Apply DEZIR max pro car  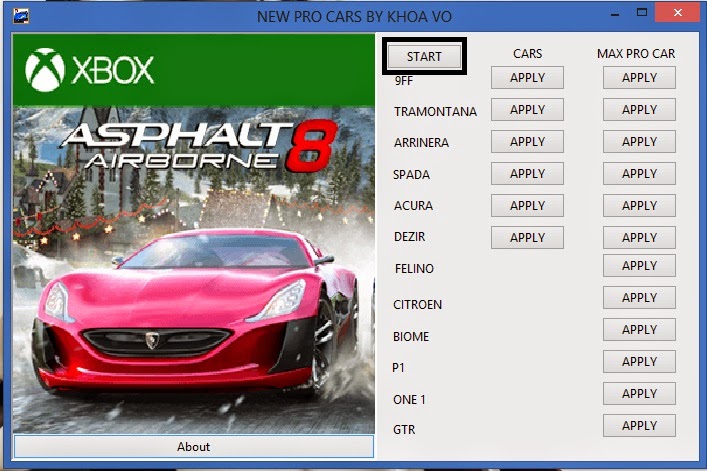(639, 238)
